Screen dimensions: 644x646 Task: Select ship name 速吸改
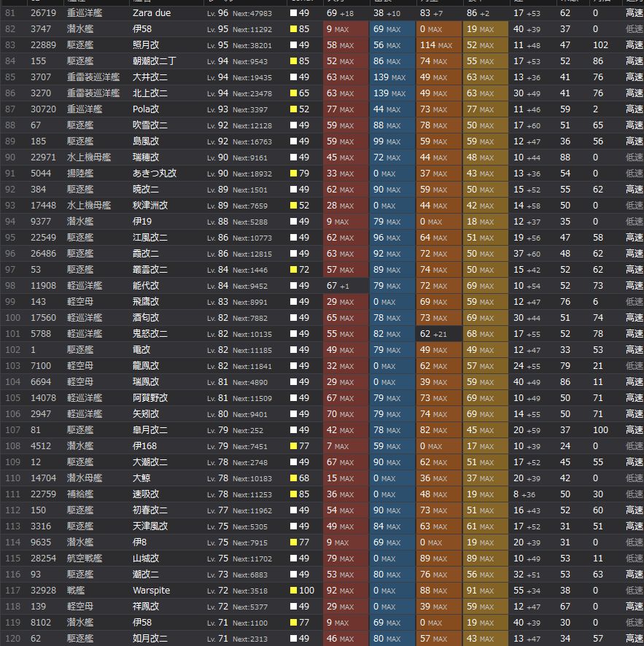click(146, 494)
